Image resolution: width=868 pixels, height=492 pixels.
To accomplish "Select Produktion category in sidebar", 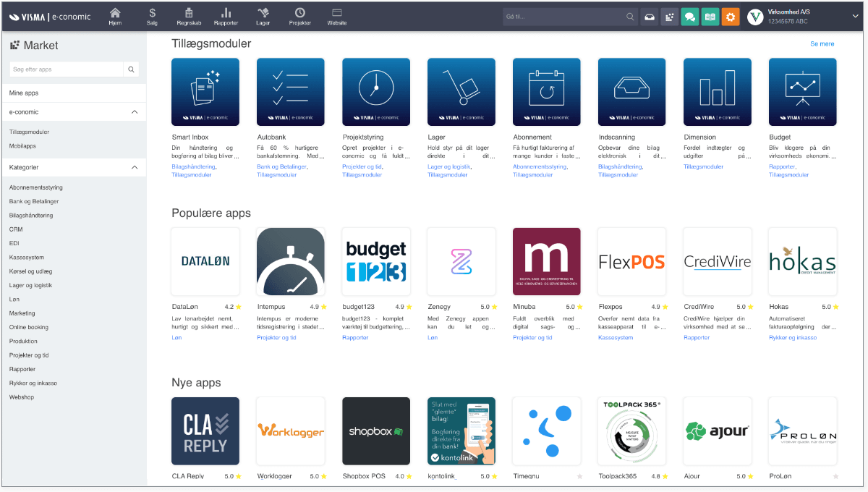I will 24,341.
